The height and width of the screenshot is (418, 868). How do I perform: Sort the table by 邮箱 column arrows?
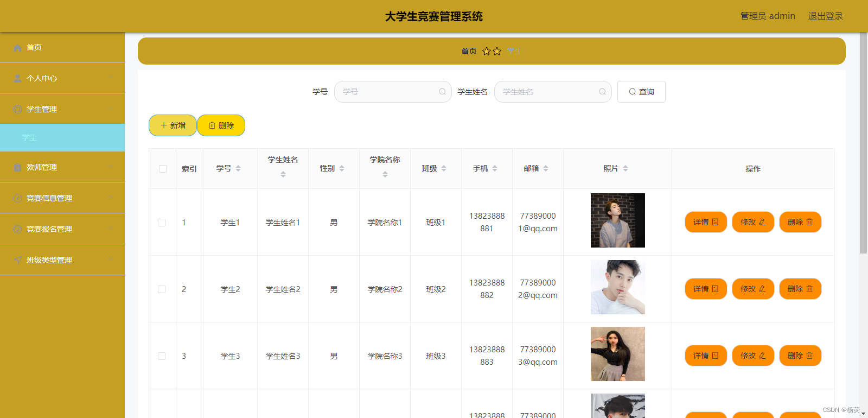click(x=546, y=168)
